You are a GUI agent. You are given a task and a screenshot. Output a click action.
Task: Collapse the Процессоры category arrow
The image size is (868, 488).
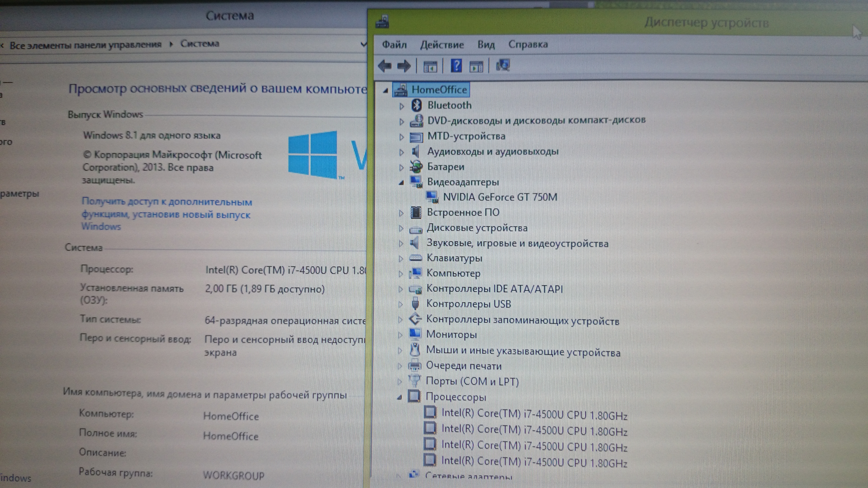click(x=400, y=397)
